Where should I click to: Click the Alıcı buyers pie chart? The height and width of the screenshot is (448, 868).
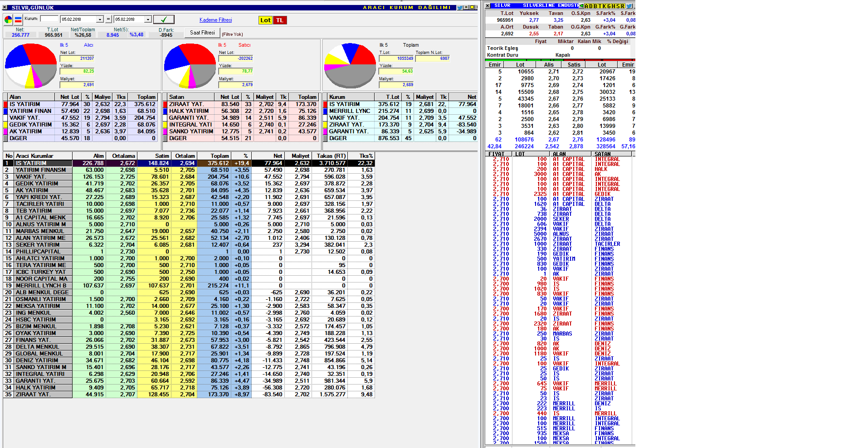pyautogui.click(x=30, y=66)
